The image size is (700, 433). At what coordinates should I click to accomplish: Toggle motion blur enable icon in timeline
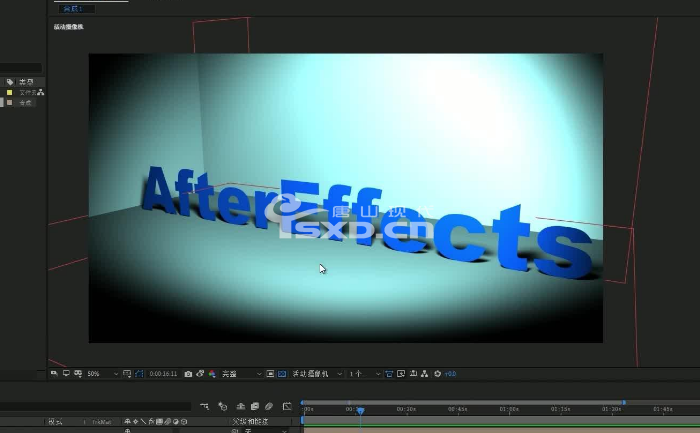tap(268, 406)
